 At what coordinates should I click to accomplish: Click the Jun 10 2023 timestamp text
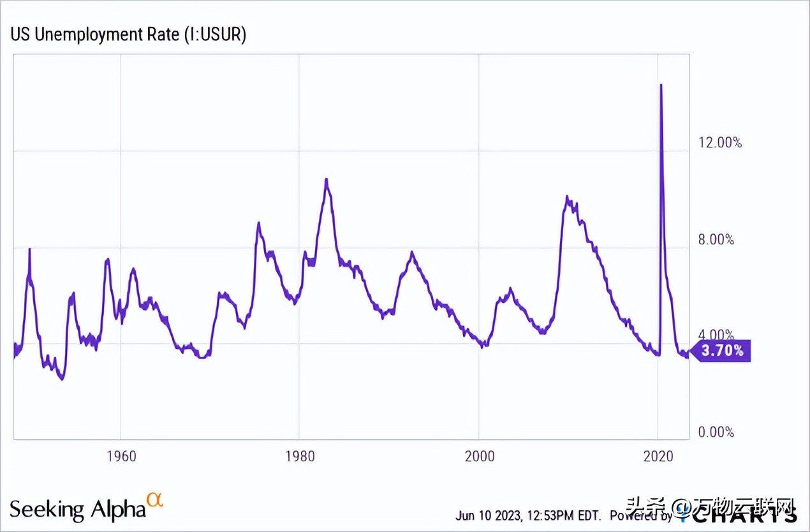[527, 515]
